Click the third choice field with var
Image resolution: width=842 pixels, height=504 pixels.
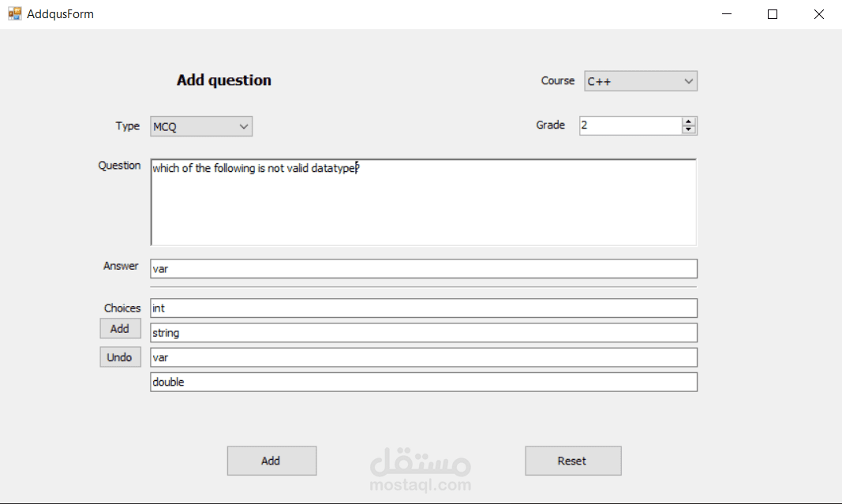click(x=423, y=357)
